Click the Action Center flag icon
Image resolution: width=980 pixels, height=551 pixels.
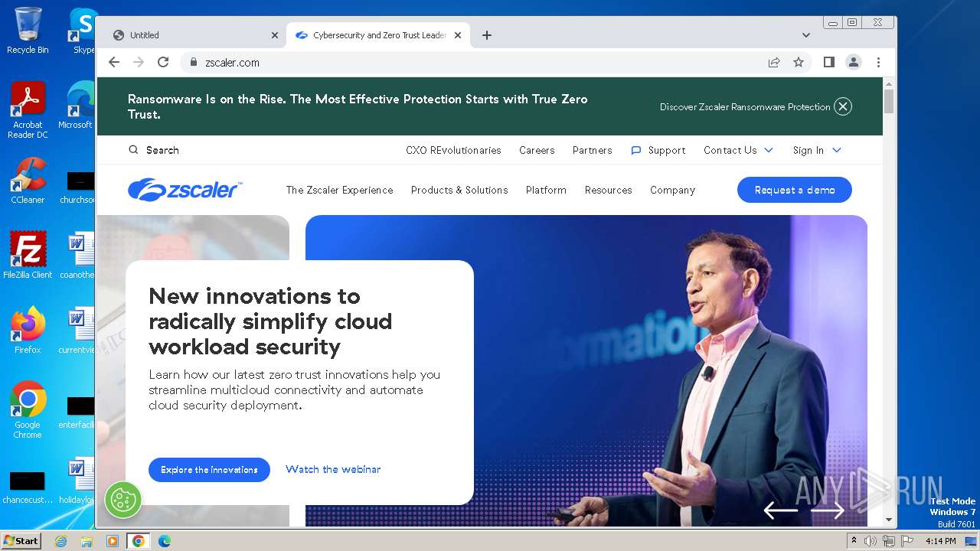click(x=907, y=541)
